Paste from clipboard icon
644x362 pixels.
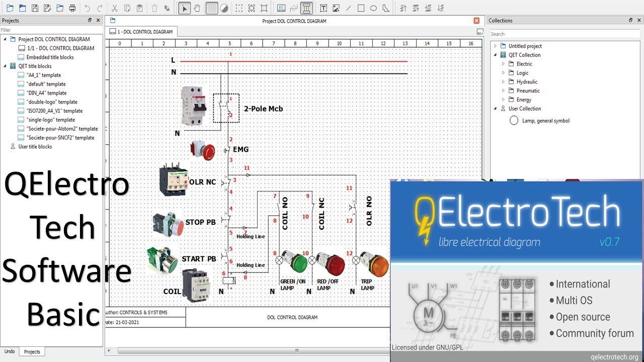click(139, 8)
